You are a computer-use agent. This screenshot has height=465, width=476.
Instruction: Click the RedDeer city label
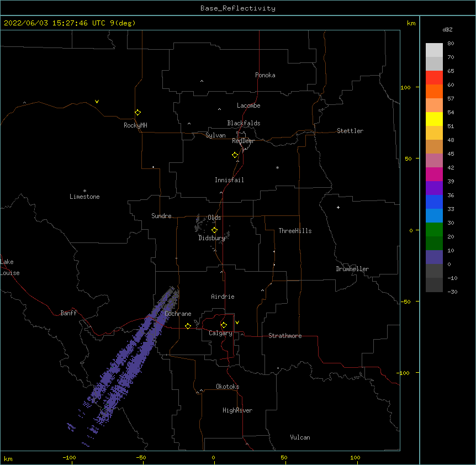click(243, 141)
